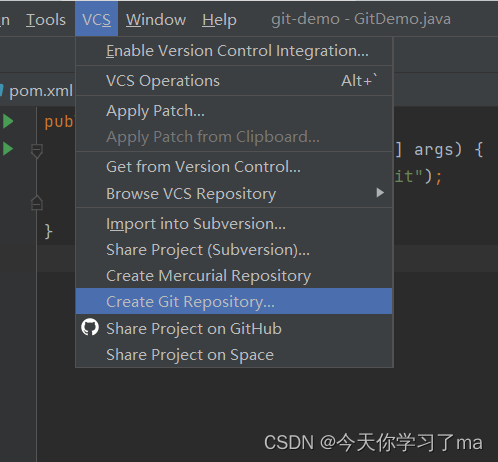This screenshot has width=498, height=462.
Task: Click the 'args) {' code text
Action: tap(448, 149)
